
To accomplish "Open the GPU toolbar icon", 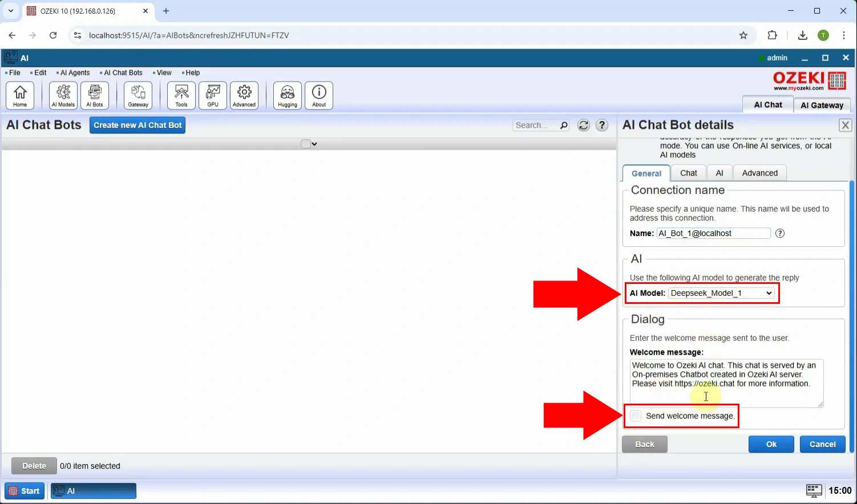I will tap(213, 95).
